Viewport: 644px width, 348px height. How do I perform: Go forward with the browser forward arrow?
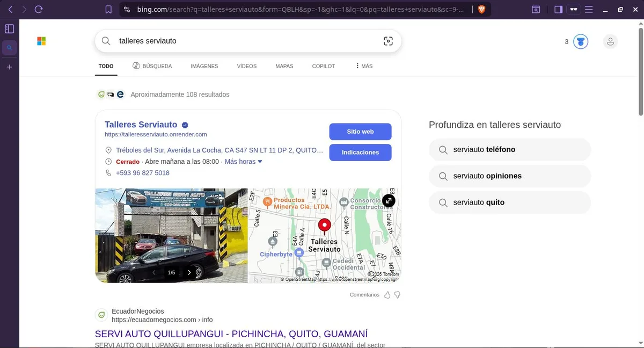[x=24, y=9]
